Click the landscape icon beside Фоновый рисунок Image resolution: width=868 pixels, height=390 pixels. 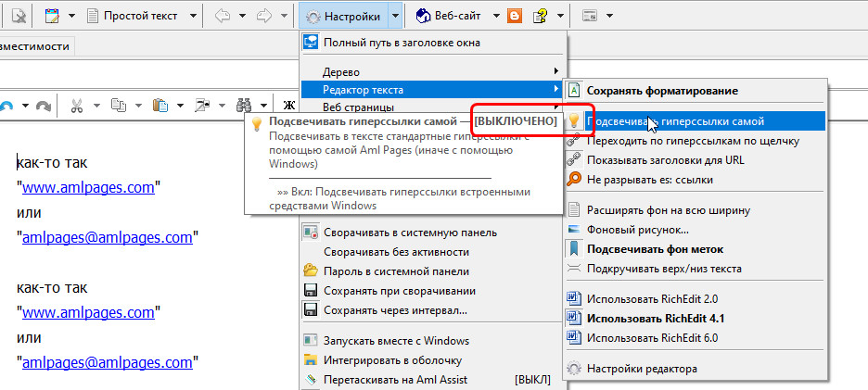575,230
